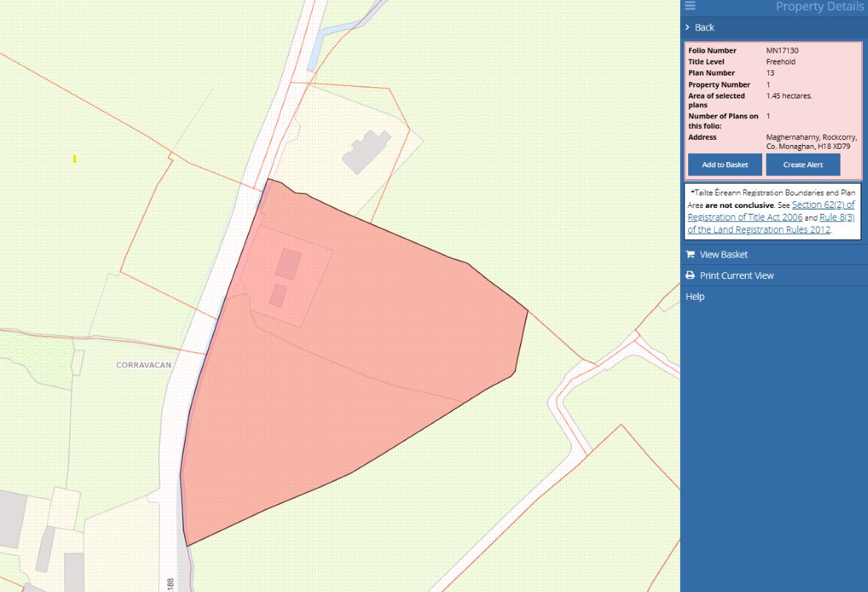Click the shopping cart icon
The width and height of the screenshot is (868, 592).
(690, 255)
